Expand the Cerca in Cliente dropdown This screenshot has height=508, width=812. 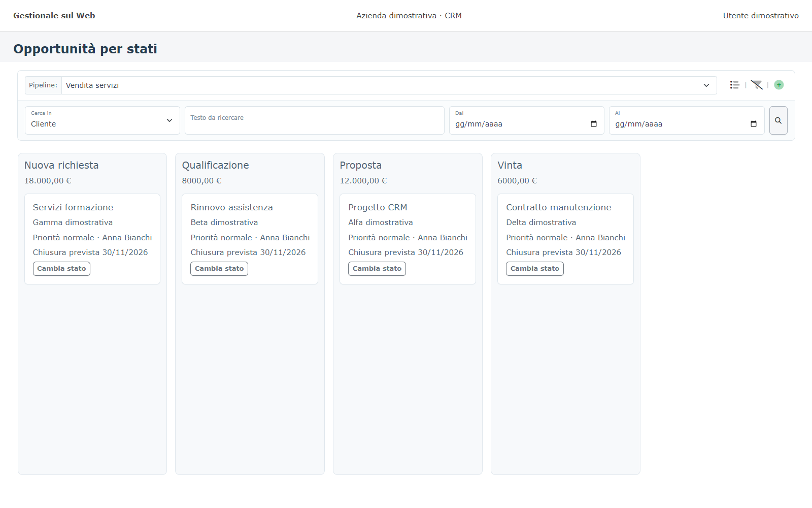coord(103,120)
